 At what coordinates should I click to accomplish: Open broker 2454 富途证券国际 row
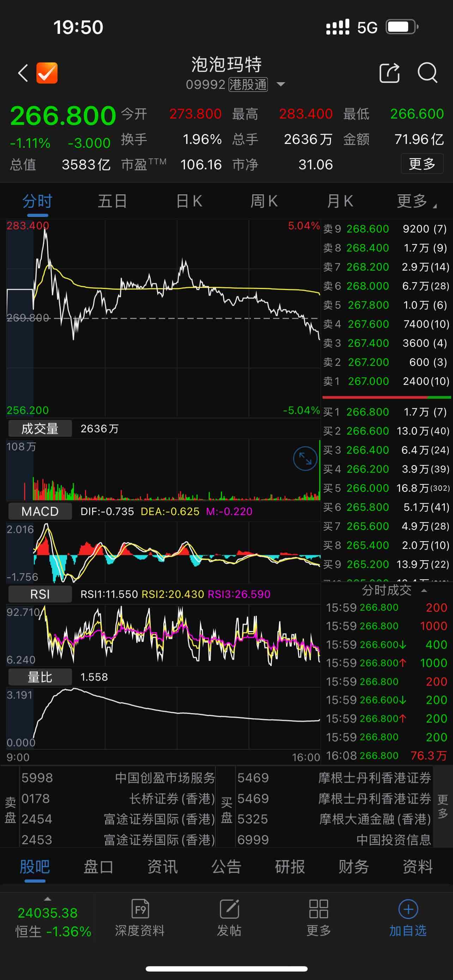[x=118, y=819]
